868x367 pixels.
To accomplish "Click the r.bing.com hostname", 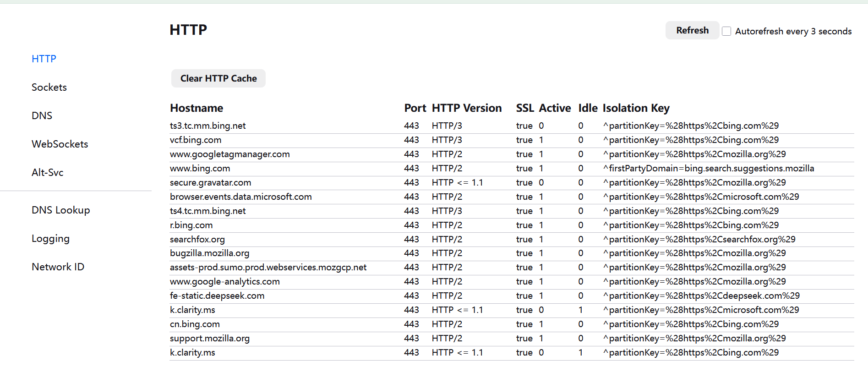I will click(x=191, y=225).
